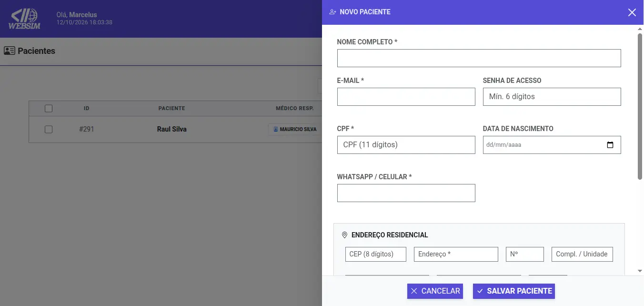The height and width of the screenshot is (306, 644).
Task: Click the Paciente column header
Action: point(171,108)
